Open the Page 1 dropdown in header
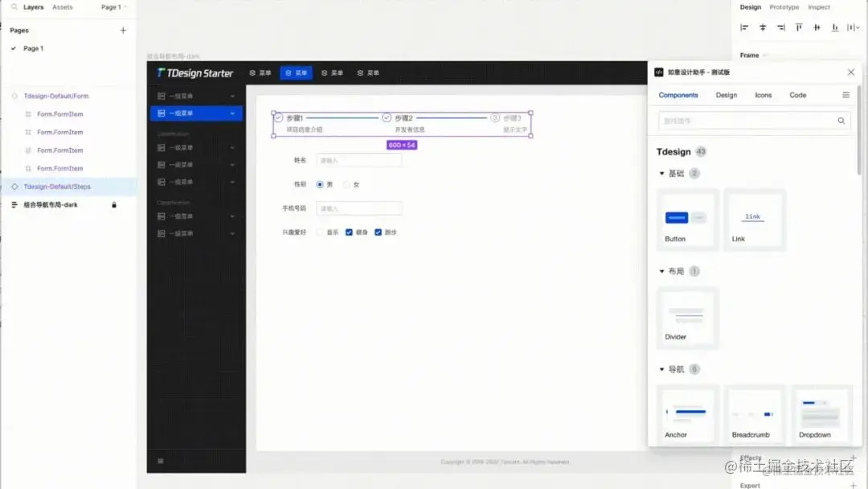868x489 pixels. [114, 7]
